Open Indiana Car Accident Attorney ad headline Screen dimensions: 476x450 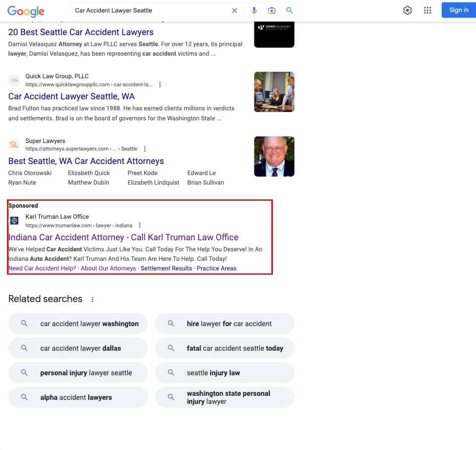pos(123,237)
